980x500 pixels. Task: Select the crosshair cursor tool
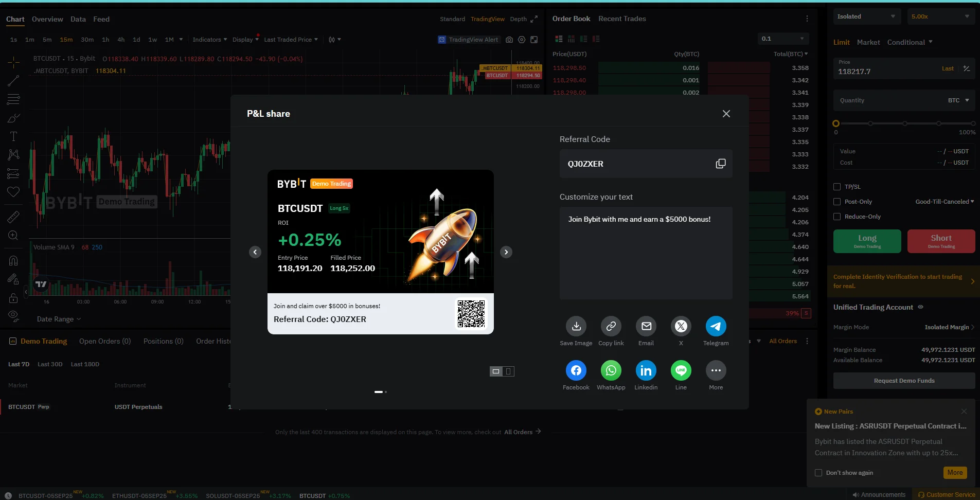13,63
